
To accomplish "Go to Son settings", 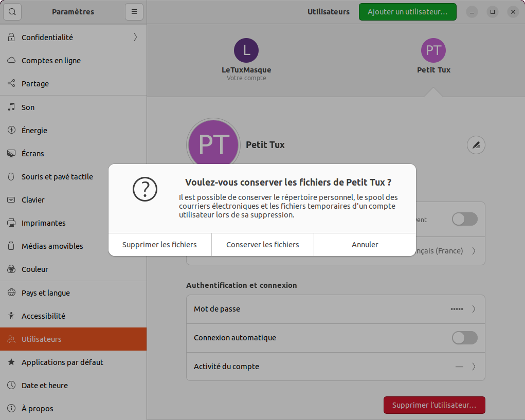I will pos(74,107).
